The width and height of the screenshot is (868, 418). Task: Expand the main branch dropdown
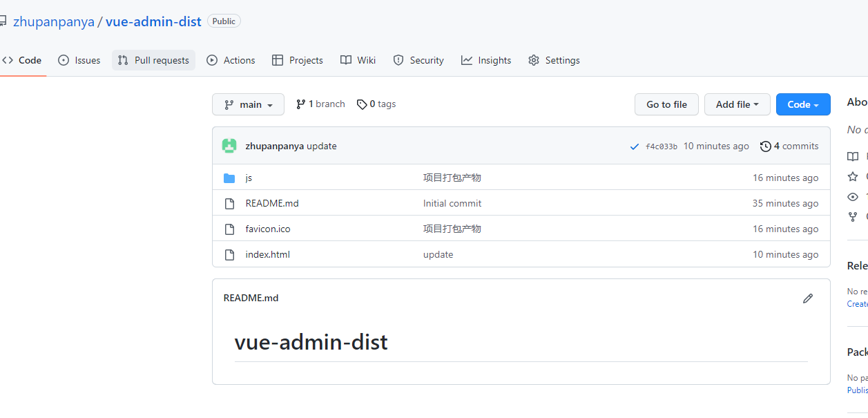[x=248, y=104]
